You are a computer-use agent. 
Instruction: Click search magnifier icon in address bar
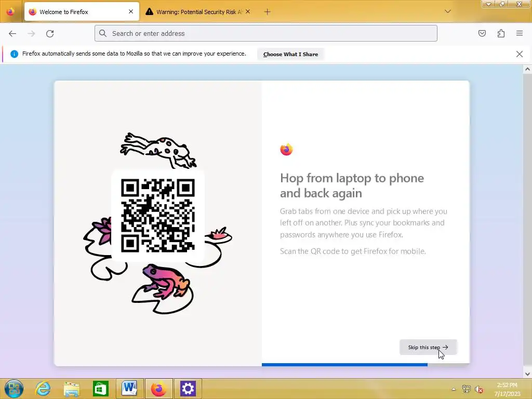pyautogui.click(x=103, y=33)
